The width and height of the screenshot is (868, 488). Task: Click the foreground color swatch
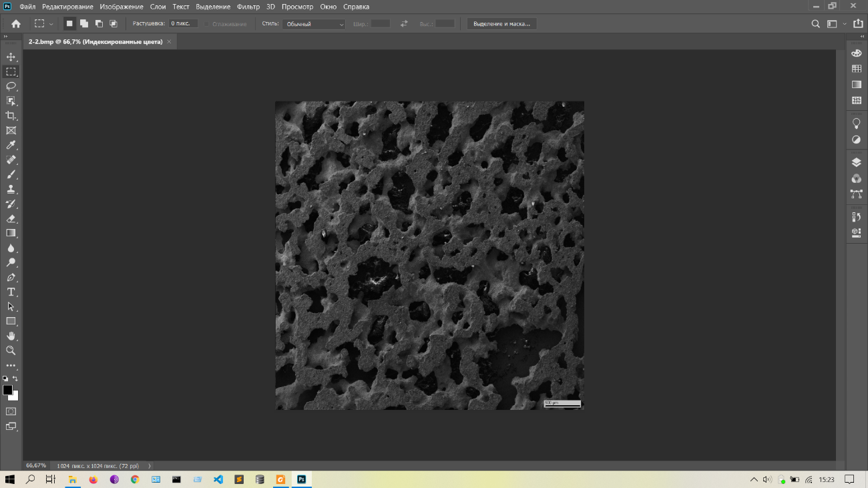[x=7, y=390]
